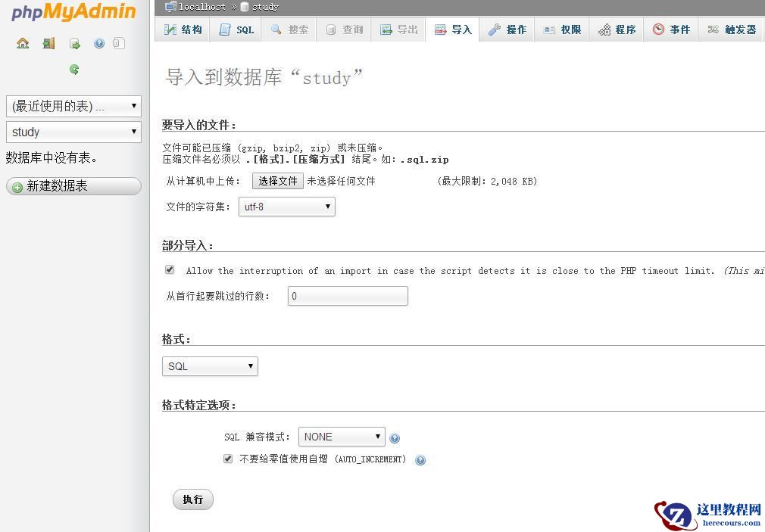Open phpMyAdmin documentation help icon

[x=99, y=43]
